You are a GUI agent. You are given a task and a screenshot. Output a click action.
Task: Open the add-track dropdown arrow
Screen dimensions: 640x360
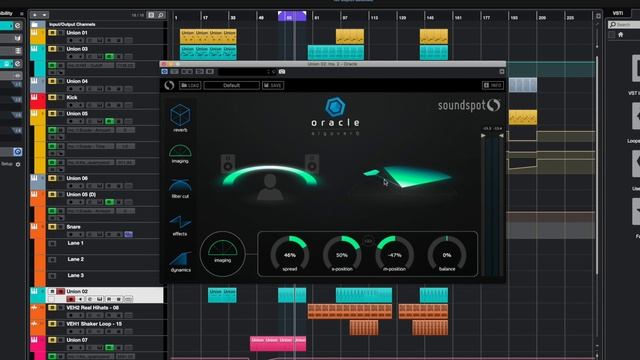44,15
